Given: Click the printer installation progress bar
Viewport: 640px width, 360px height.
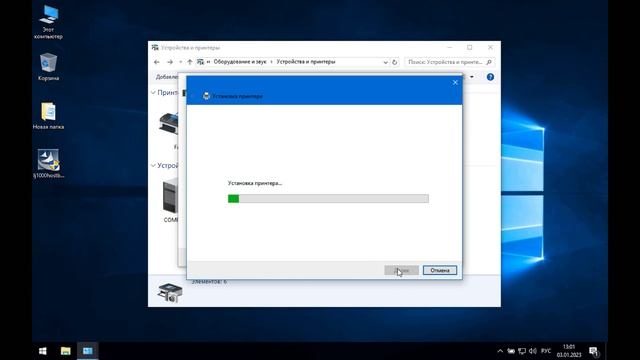Looking at the screenshot, I should click(x=328, y=199).
